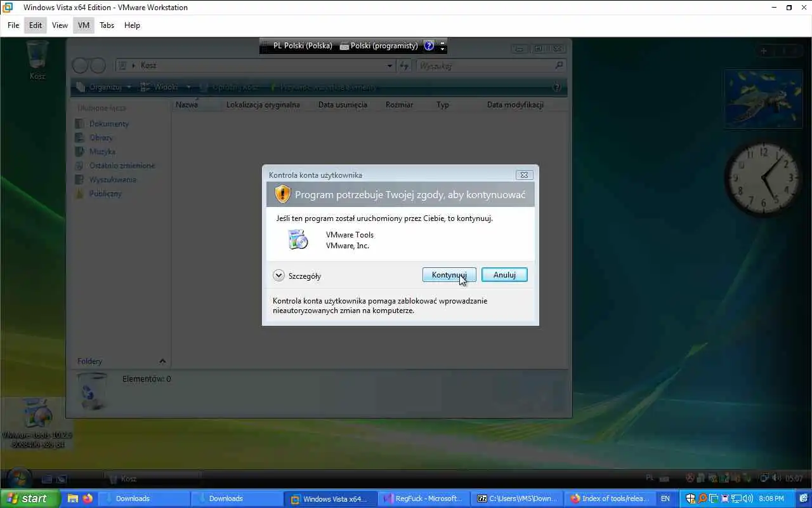
Task: Expand Szczegóły details chevron
Action: tap(278, 276)
